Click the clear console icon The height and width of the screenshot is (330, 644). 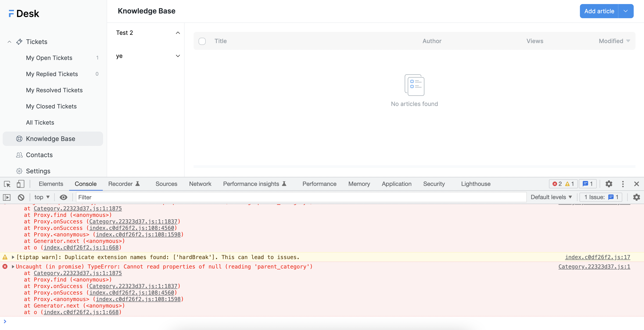coord(21,197)
